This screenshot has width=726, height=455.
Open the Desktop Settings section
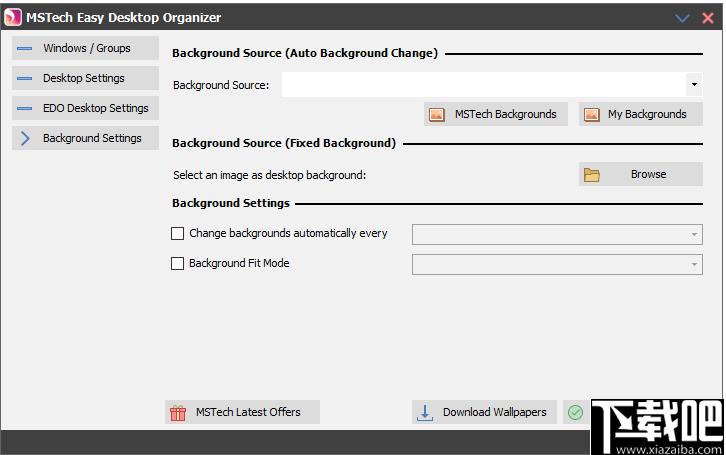(85, 78)
